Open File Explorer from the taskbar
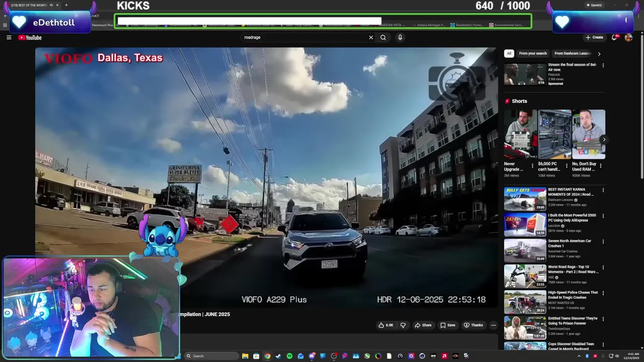644x362 pixels. pos(245,356)
